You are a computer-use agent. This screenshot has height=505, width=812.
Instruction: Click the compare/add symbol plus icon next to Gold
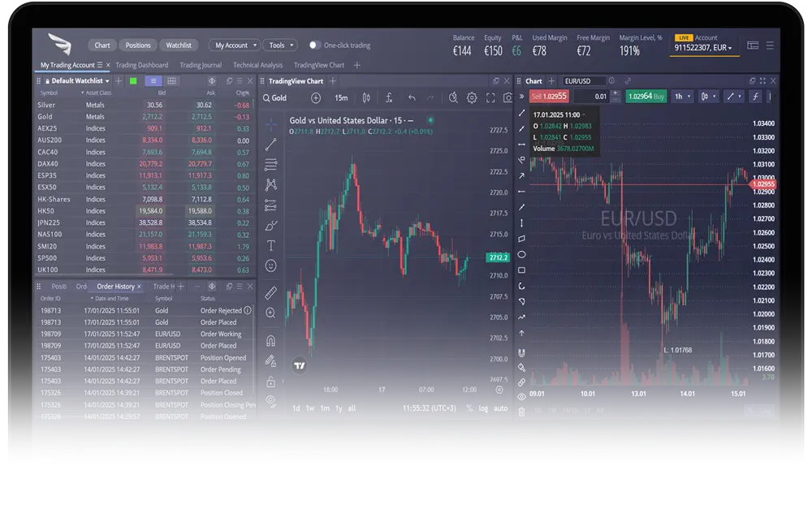[x=316, y=98]
